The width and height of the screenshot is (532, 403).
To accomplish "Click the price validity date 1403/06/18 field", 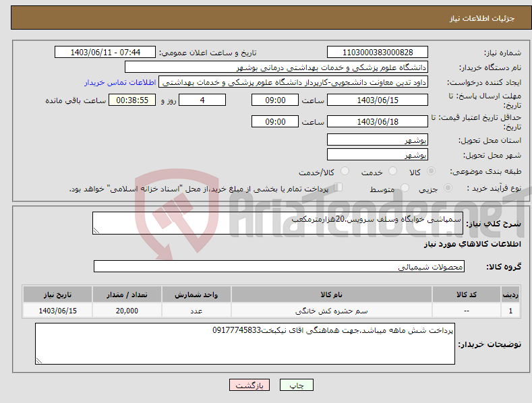I will tap(378, 121).
